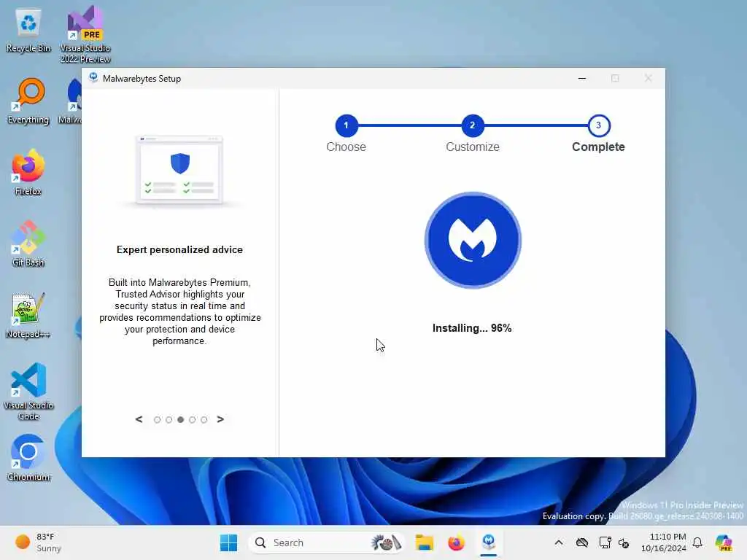Open File Explorer from the taskbar
This screenshot has height=560, width=747.
(424, 542)
